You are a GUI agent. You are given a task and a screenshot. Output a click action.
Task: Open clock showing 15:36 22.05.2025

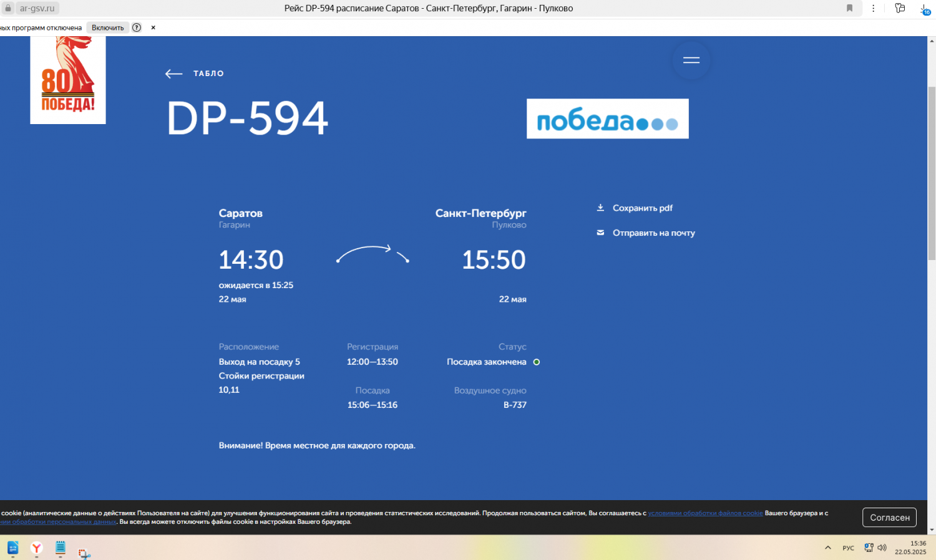[x=911, y=548]
